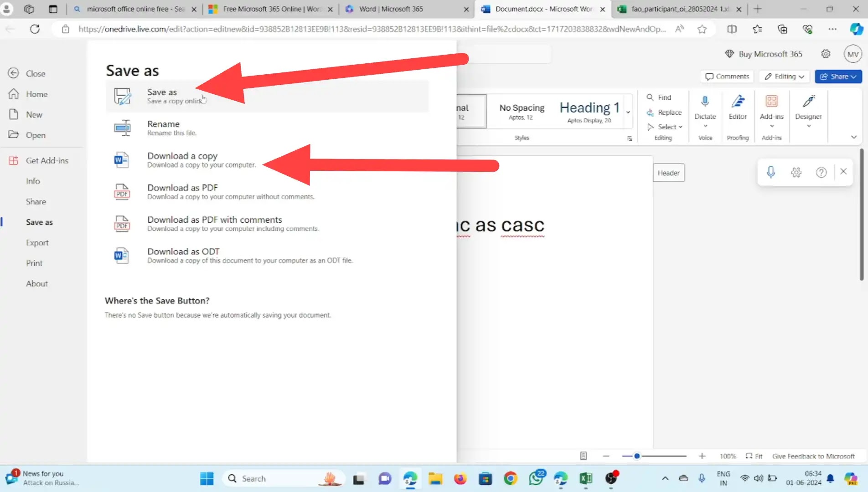This screenshot has height=492, width=868.
Task: Open the Share dropdown button
Action: [838, 76]
